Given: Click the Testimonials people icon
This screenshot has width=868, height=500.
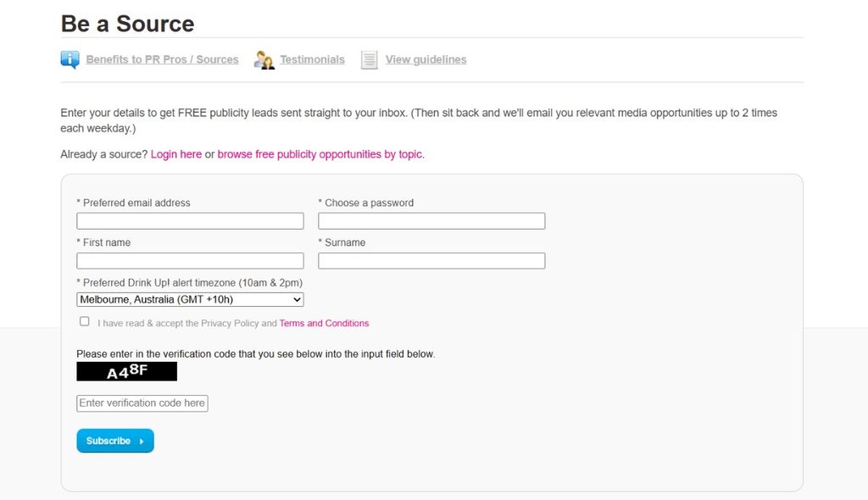Looking at the screenshot, I should coord(264,60).
